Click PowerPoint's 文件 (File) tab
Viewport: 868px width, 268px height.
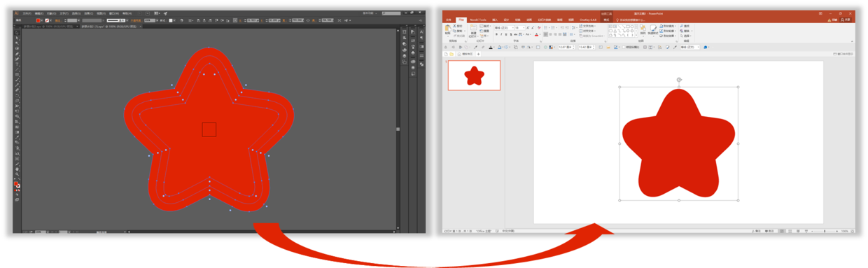(448, 20)
